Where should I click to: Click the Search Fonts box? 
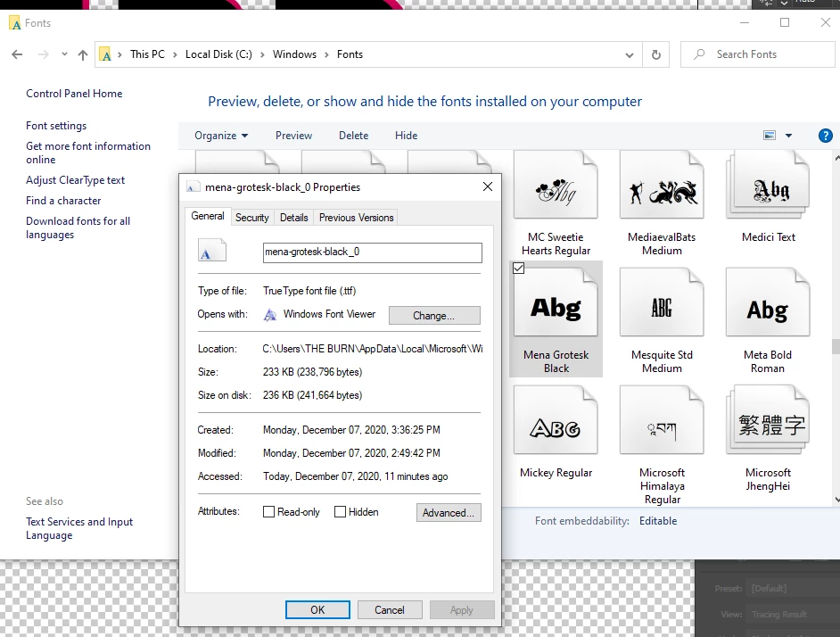[757, 54]
